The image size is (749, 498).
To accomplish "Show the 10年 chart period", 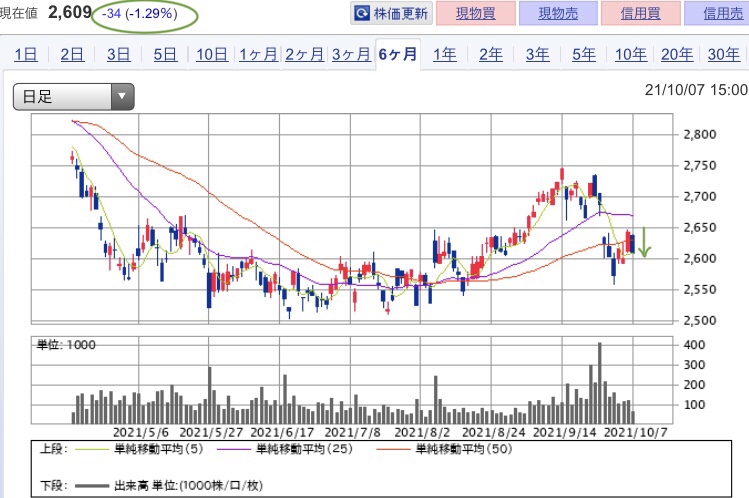I will click(631, 54).
